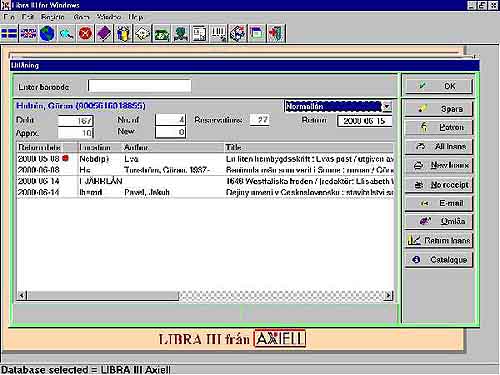This screenshot has width=500, height=375.
Task: Click the green number-plate toolbar icon
Action: (161, 34)
